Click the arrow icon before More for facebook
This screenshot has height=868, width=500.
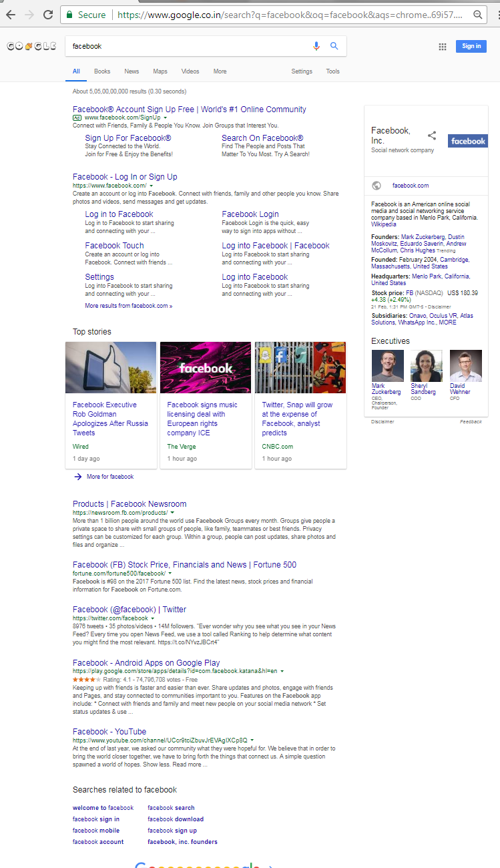78,477
